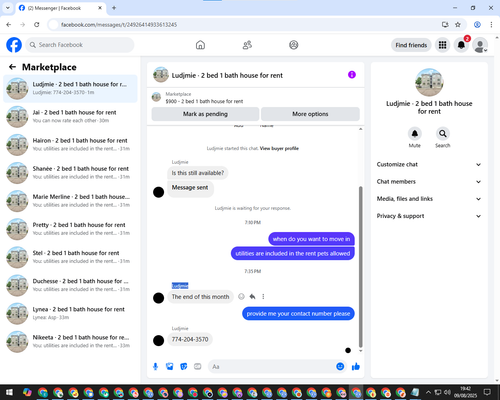Open the emoji picker in message box
The height and width of the screenshot is (400, 500).
[340, 367]
